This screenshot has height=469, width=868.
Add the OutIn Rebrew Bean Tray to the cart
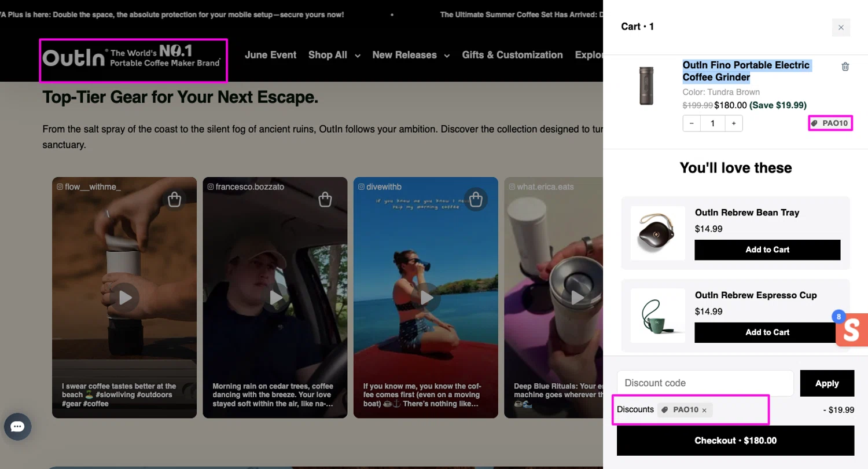(767, 250)
